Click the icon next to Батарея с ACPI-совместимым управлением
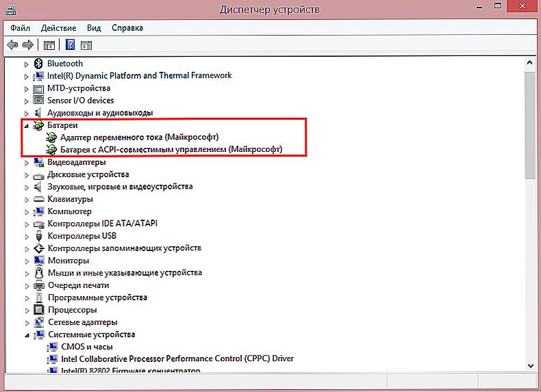The image size is (541, 392). click(x=51, y=150)
